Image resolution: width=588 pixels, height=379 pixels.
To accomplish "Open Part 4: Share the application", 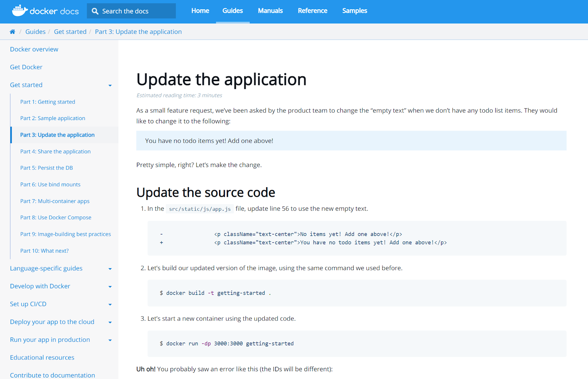I will [x=55, y=151].
